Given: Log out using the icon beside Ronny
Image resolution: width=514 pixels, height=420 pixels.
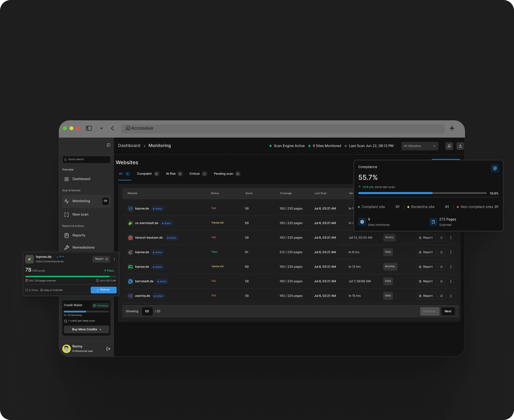Looking at the screenshot, I should coord(108,349).
